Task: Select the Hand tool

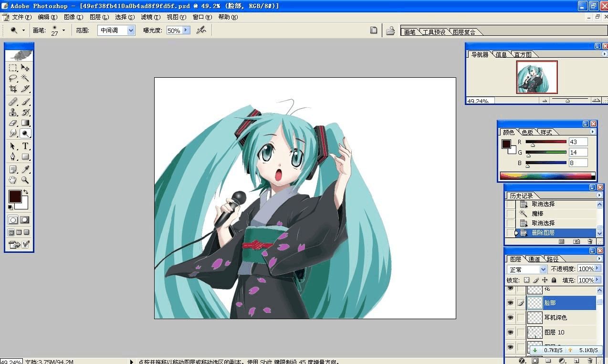Action: (x=13, y=180)
